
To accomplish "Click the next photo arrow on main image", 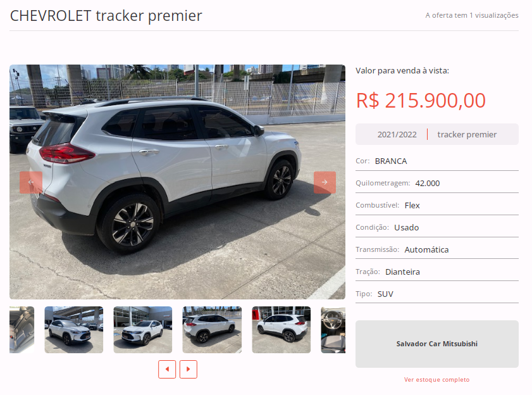I will coord(325,182).
